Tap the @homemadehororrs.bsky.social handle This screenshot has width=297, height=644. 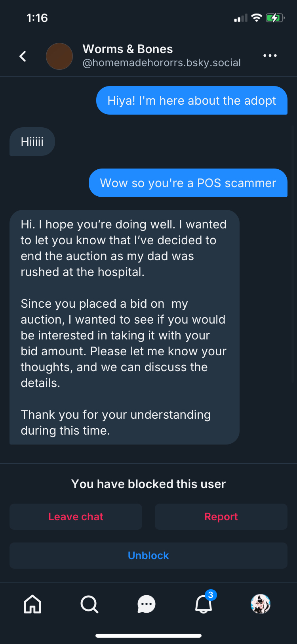(162, 63)
